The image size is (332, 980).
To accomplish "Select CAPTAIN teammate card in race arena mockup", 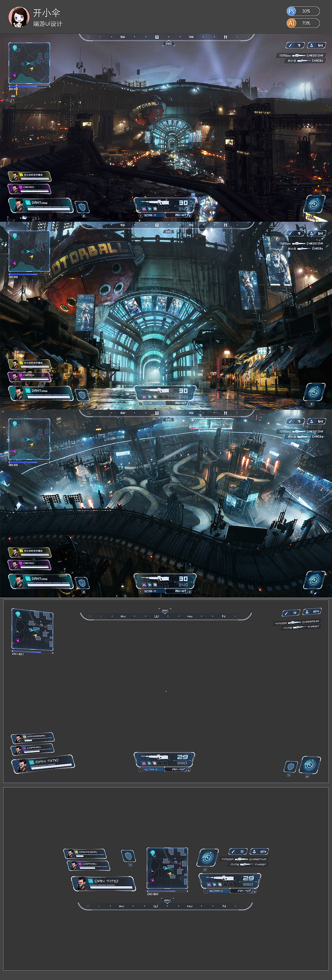I will pyautogui.click(x=29, y=565).
